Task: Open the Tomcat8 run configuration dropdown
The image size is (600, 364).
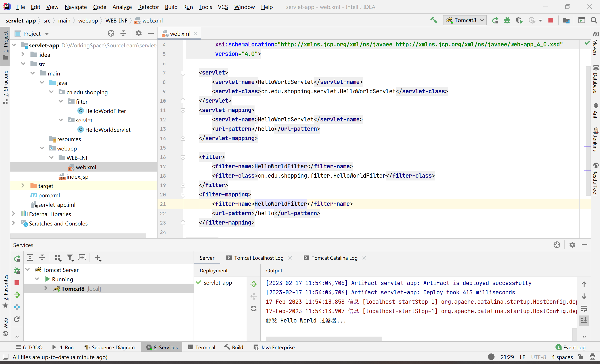Action: point(465,20)
